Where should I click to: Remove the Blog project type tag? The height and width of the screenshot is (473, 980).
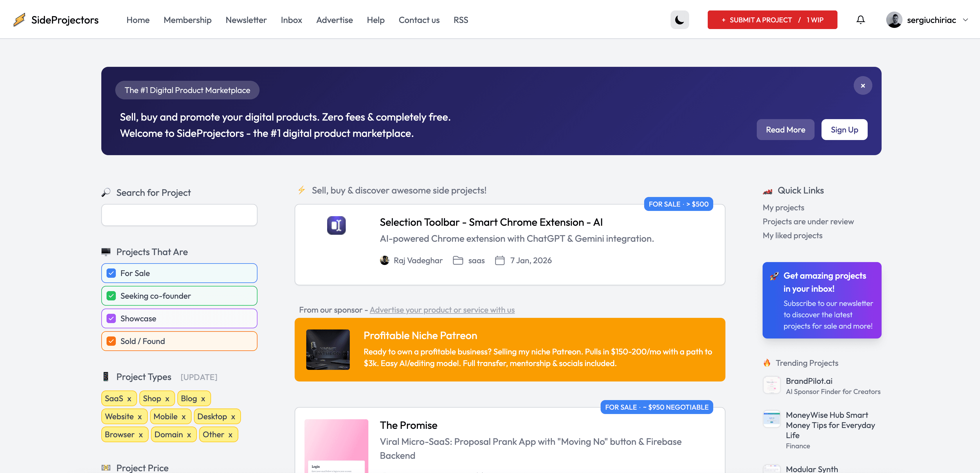203,399
